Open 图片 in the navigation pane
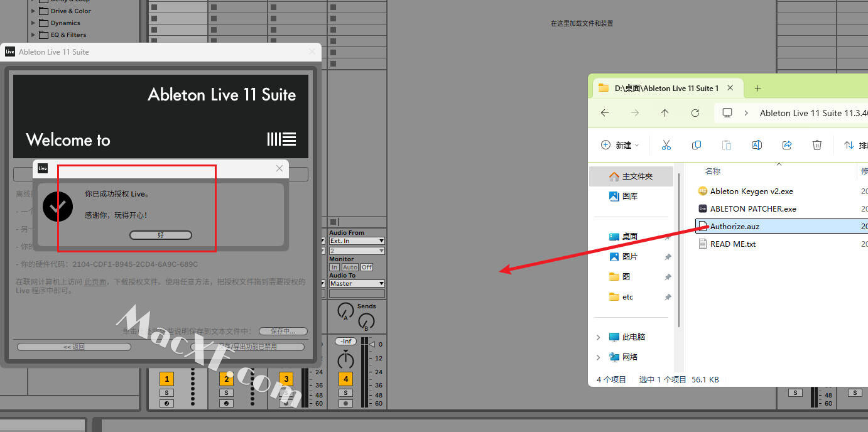 point(631,257)
